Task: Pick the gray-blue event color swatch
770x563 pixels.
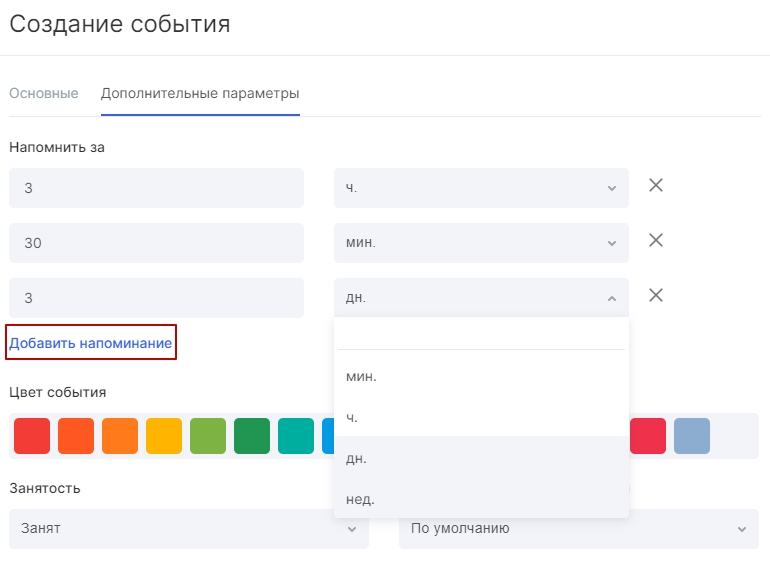Action: point(692,436)
